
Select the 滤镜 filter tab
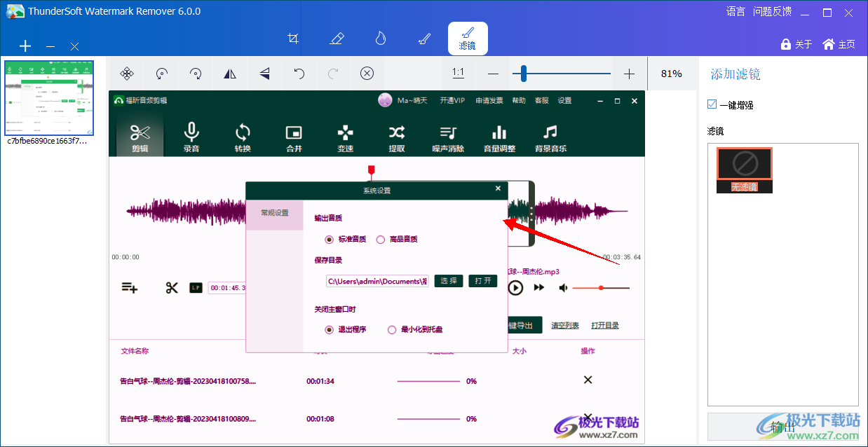468,39
